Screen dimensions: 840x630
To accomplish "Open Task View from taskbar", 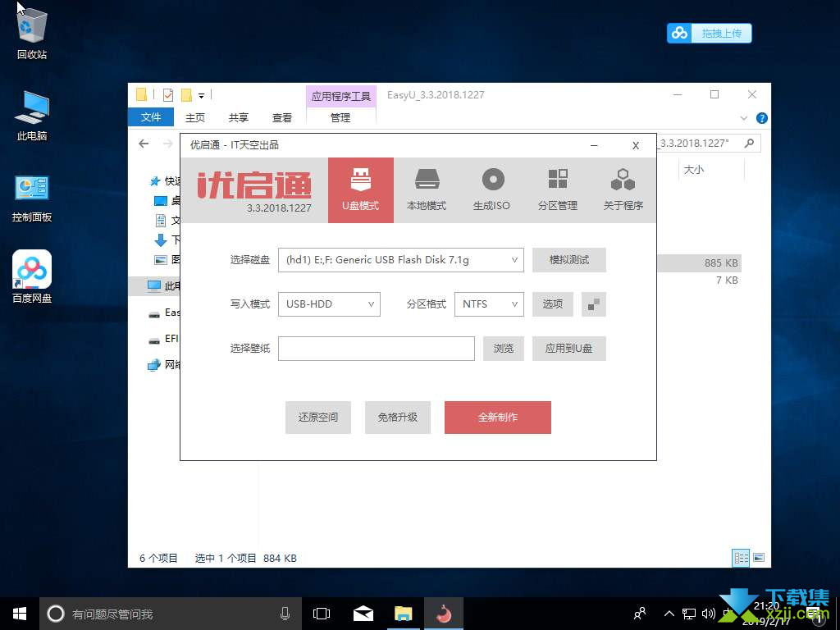I will pyautogui.click(x=322, y=614).
